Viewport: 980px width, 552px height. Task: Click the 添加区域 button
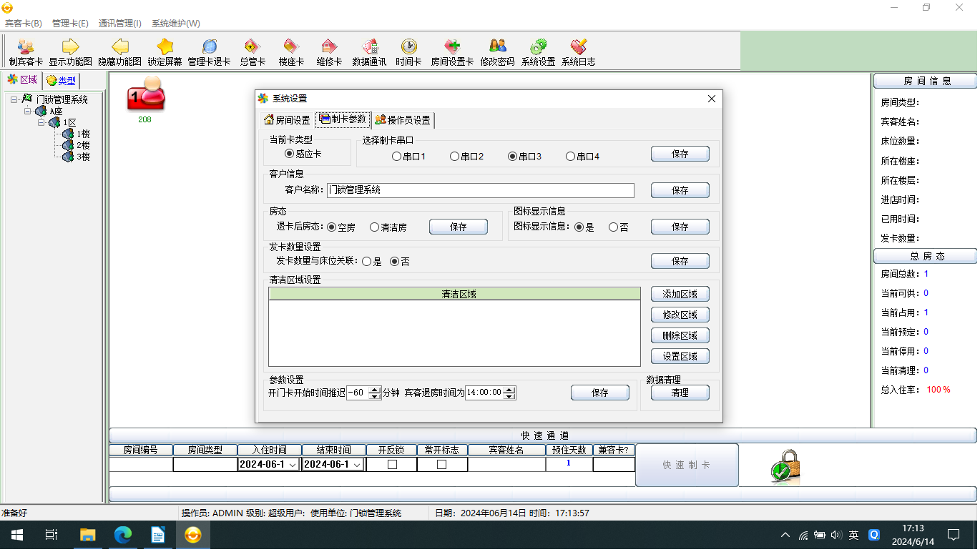click(679, 294)
